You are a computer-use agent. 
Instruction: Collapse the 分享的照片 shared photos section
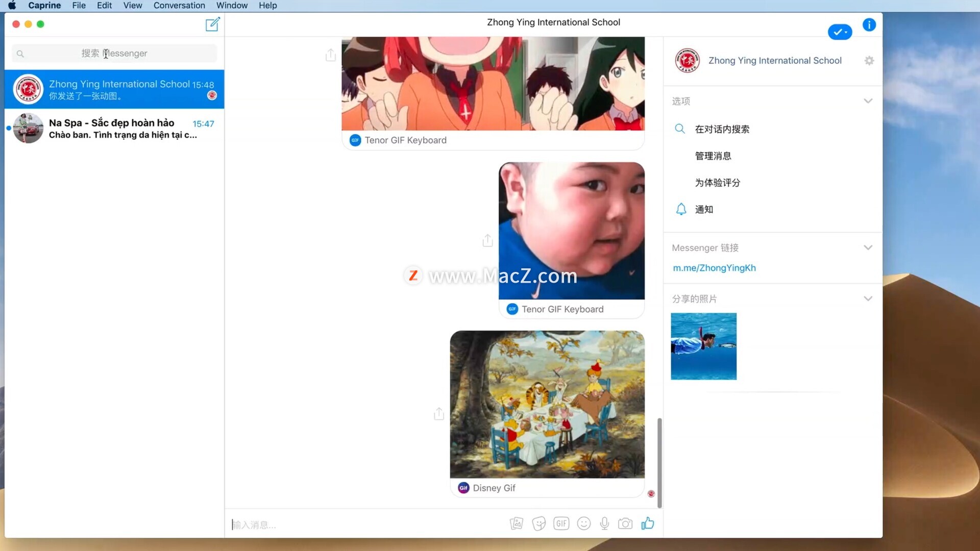click(868, 298)
